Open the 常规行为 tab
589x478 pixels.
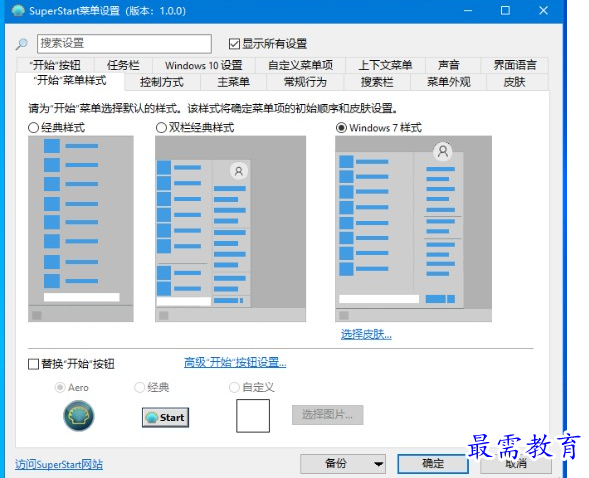tap(305, 82)
